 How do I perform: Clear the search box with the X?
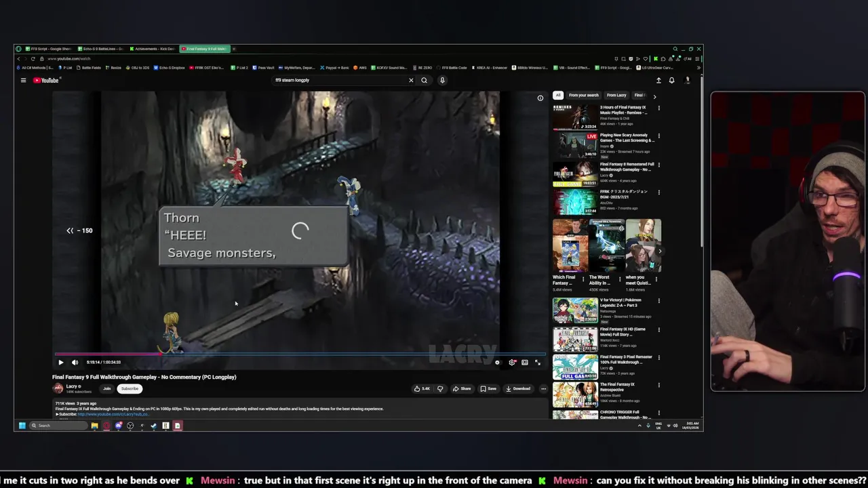pyautogui.click(x=411, y=80)
